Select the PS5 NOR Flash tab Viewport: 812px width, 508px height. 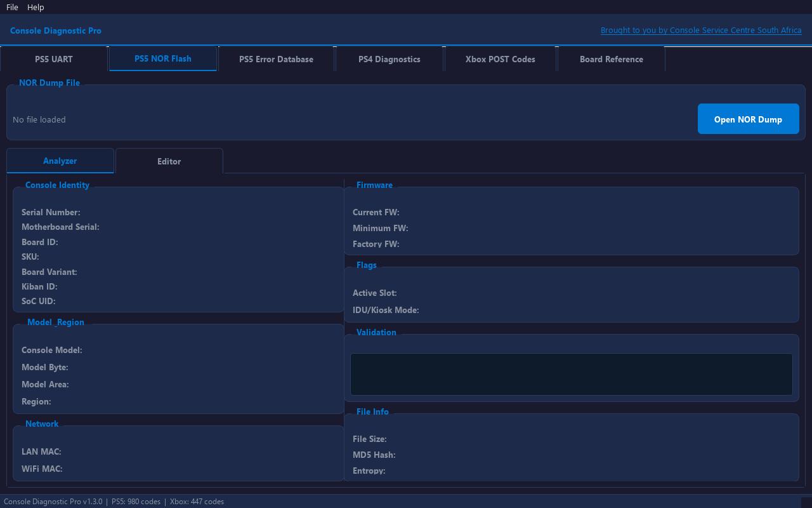163,58
